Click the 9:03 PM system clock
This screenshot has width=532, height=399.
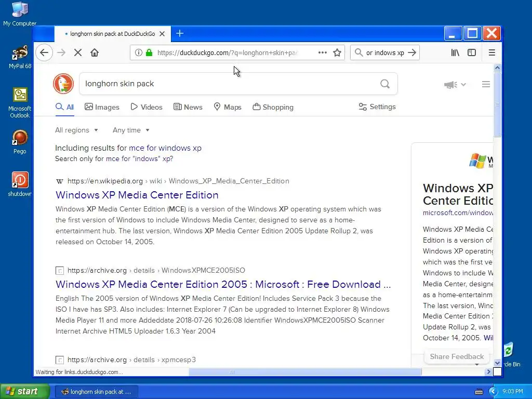[x=513, y=392]
